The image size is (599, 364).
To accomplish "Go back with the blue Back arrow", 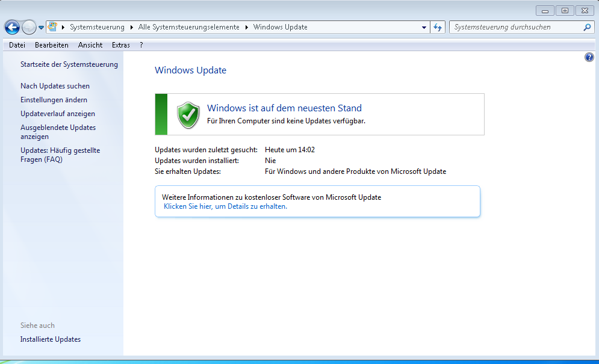I will click(x=12, y=27).
